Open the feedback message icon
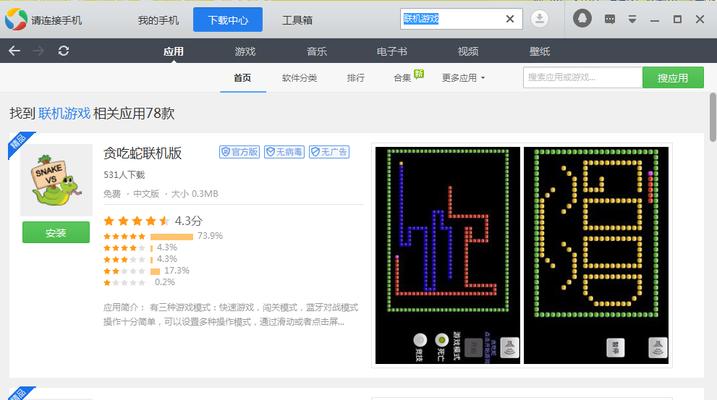The image size is (717, 400). [610, 19]
